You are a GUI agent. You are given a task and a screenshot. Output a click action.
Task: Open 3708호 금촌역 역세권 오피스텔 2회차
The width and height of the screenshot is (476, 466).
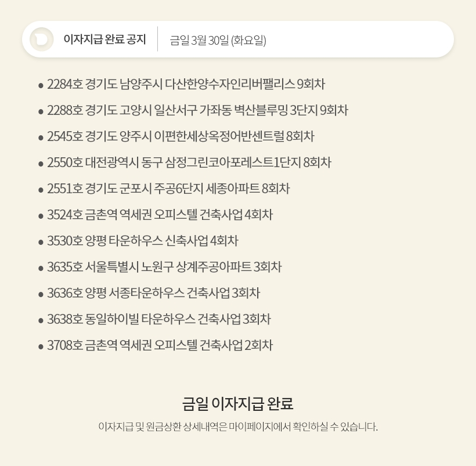coord(160,345)
